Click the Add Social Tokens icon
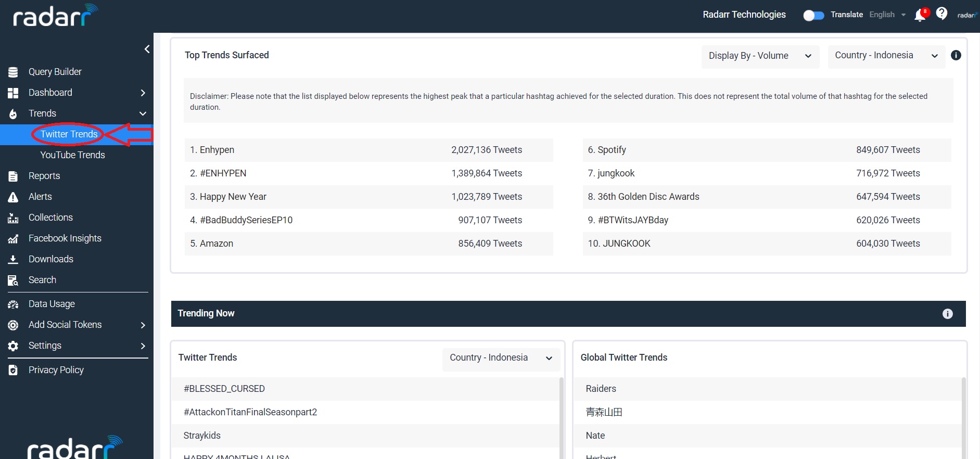 pos(13,325)
